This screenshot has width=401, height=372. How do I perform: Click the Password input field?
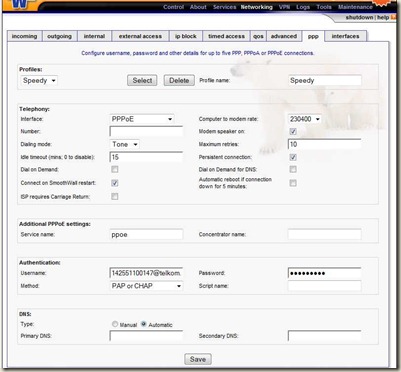tap(324, 273)
